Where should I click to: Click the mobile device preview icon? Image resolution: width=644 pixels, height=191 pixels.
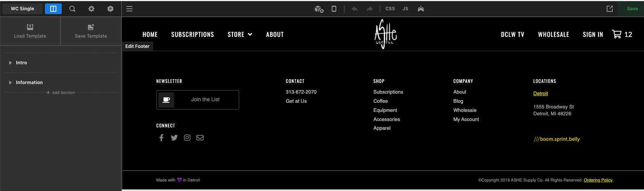point(334,9)
